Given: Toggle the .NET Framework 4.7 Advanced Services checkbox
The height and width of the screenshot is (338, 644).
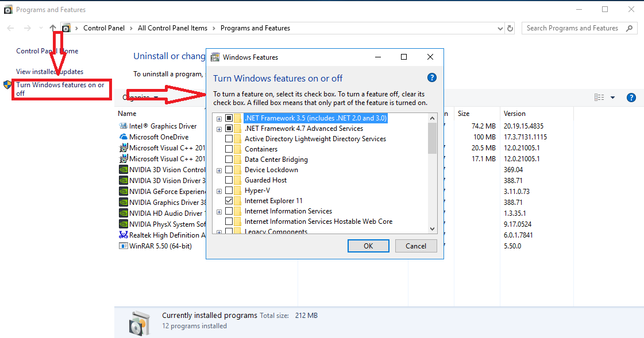Looking at the screenshot, I should coord(229,129).
